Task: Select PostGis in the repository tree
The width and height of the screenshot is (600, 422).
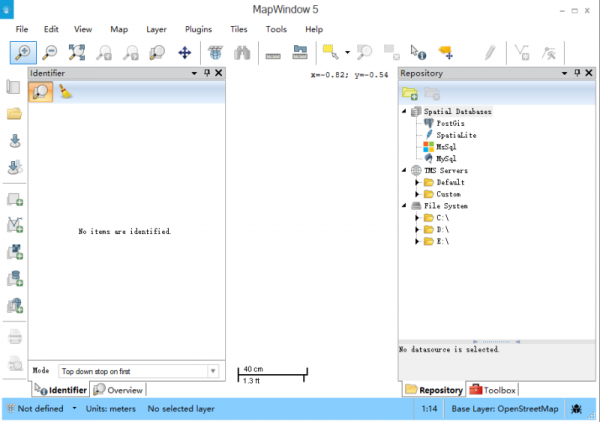Action: click(450, 123)
